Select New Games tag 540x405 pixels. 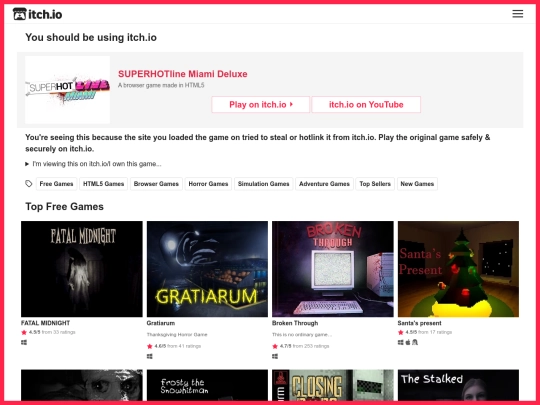(x=417, y=184)
